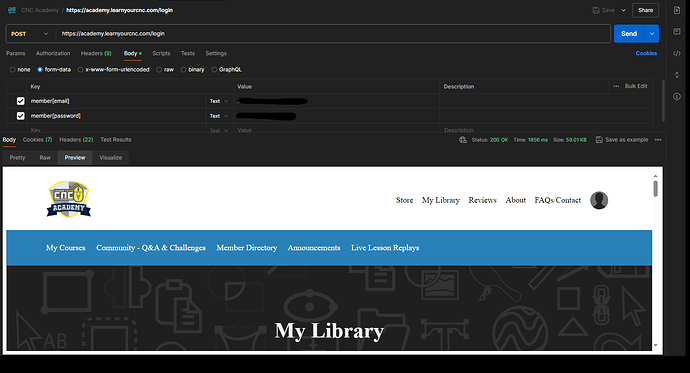690x373 pixels.
Task: Open the Cookies link
Action: 646,53
